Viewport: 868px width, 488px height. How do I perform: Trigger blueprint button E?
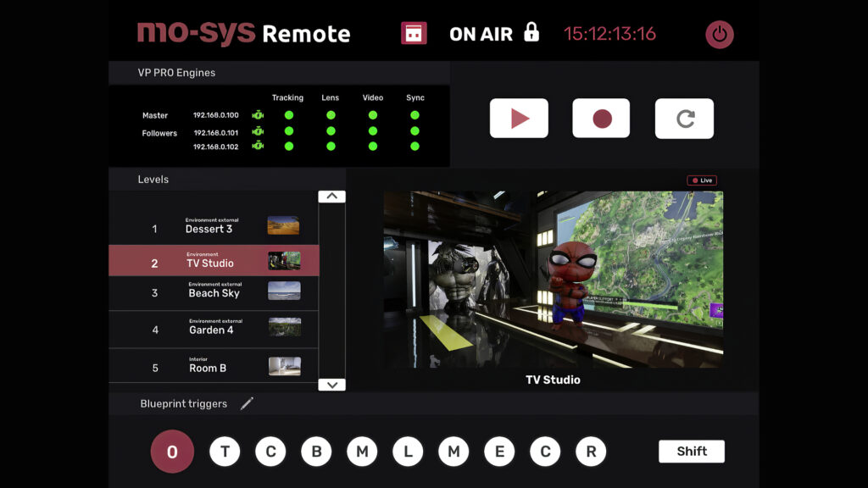[x=499, y=452]
